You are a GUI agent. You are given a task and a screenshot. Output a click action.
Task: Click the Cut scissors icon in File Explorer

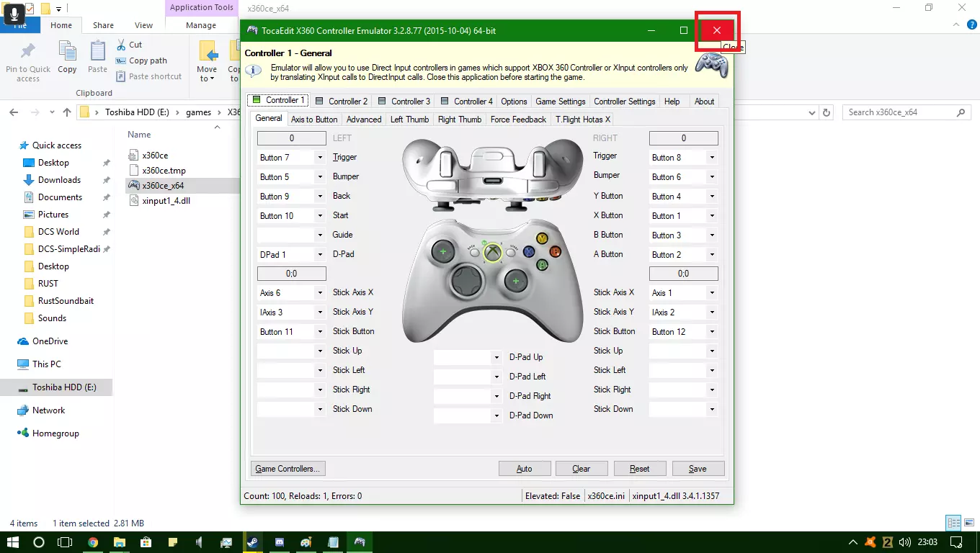[x=120, y=45]
